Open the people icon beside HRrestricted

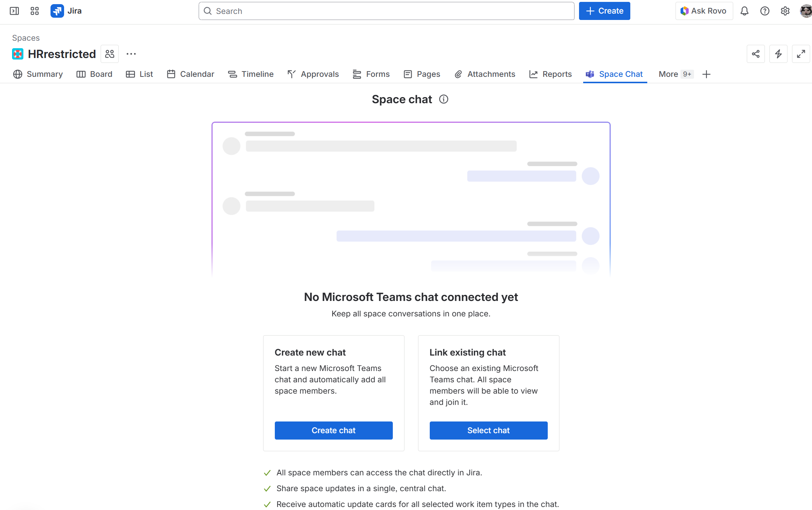pyautogui.click(x=110, y=54)
